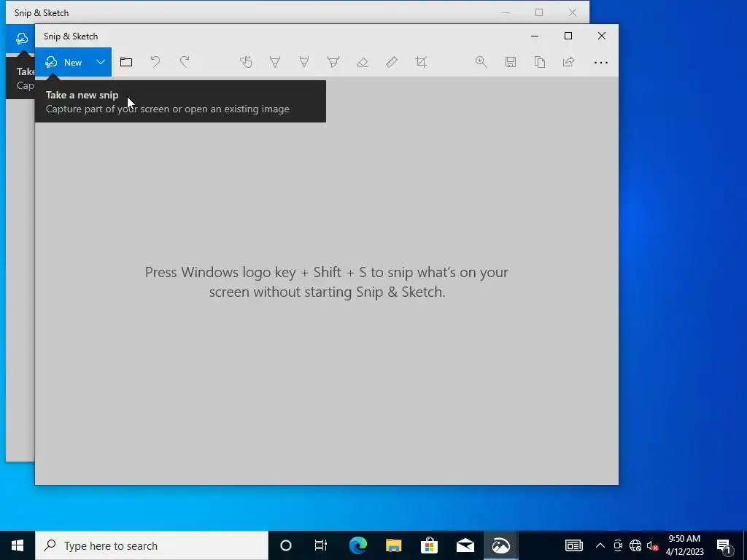Image resolution: width=747 pixels, height=560 pixels.
Task: Click the Save as floppy icon
Action: tap(511, 62)
